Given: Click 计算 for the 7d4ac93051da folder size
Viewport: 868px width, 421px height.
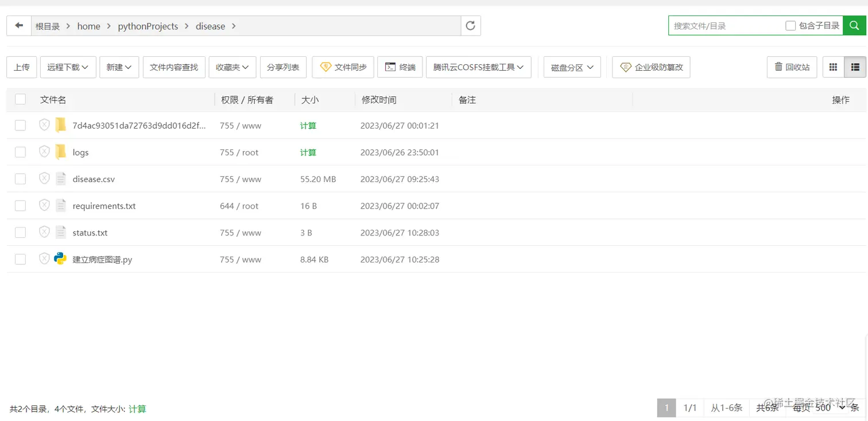Looking at the screenshot, I should 308,125.
